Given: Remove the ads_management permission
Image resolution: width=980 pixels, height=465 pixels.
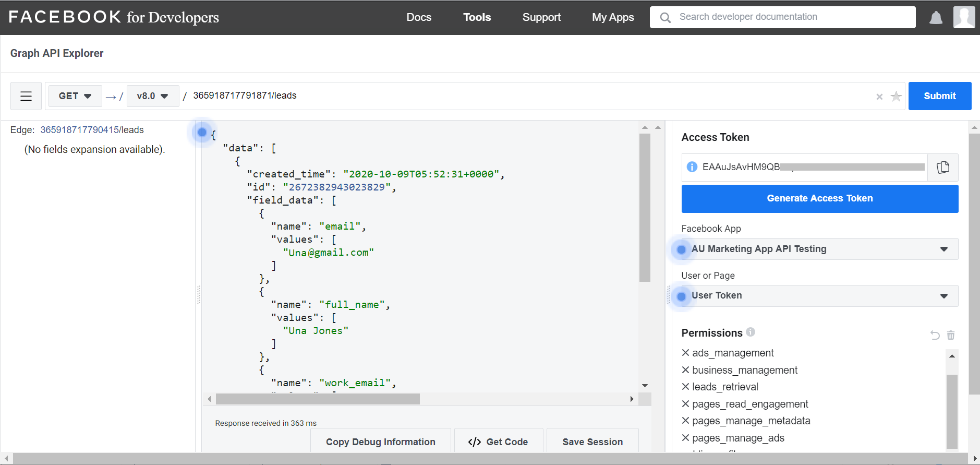Looking at the screenshot, I should 686,353.
